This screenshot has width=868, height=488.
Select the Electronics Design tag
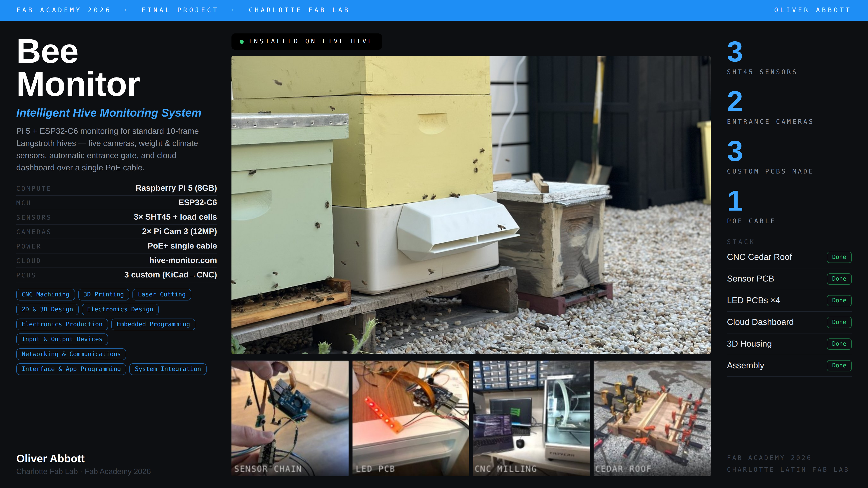point(120,309)
